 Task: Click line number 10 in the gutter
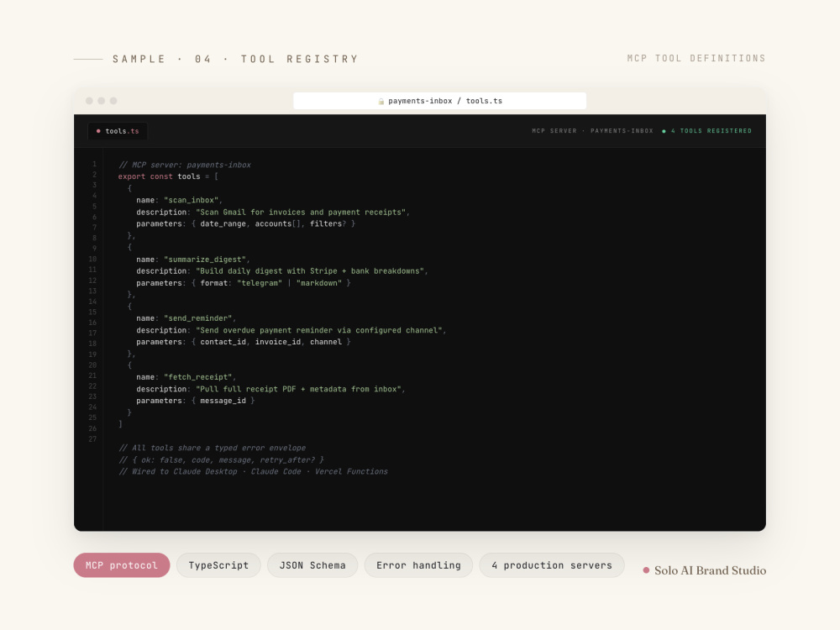click(x=92, y=260)
